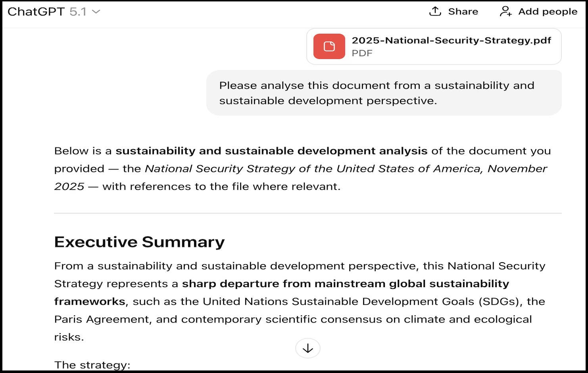Open 2025-National-Security-Strategy.pdf file name
Screen dimensions: 588x373
451,41
